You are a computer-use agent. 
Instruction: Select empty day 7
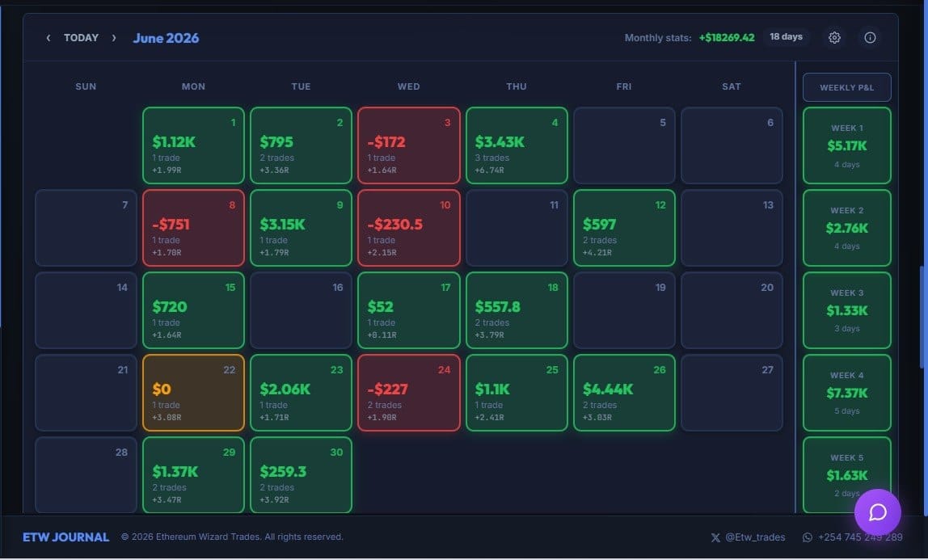point(86,228)
